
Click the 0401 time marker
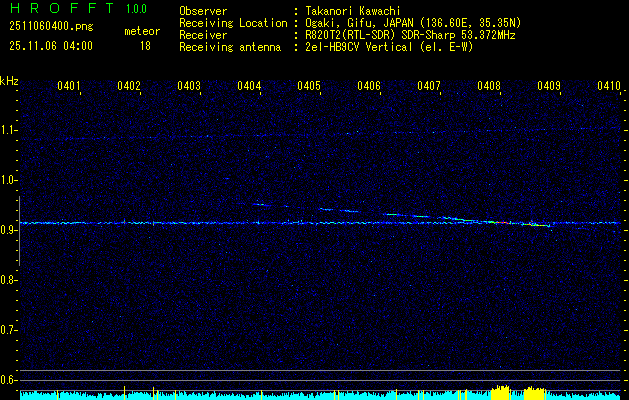pyautogui.click(x=69, y=87)
